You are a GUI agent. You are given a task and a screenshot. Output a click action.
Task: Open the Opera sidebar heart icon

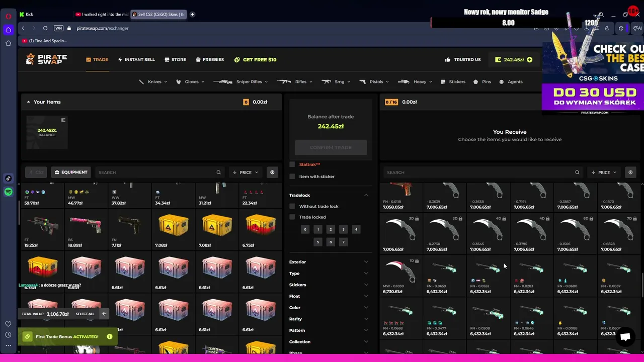coord(8,324)
